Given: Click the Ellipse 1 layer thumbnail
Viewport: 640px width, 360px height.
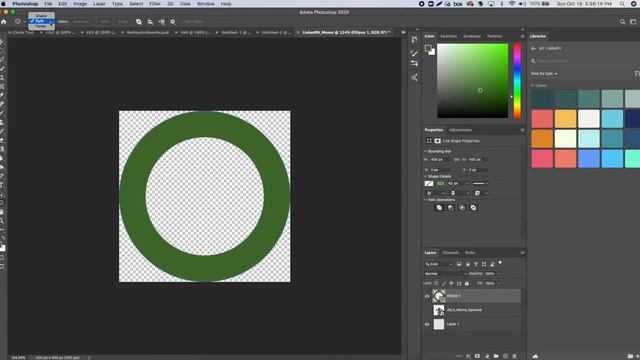Looking at the screenshot, I should [x=439, y=296].
